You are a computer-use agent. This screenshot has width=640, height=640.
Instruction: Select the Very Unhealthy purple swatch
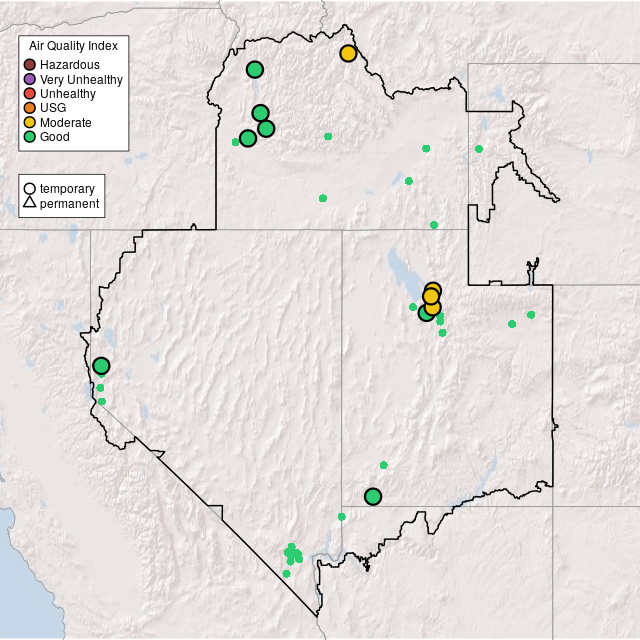pos(30,79)
